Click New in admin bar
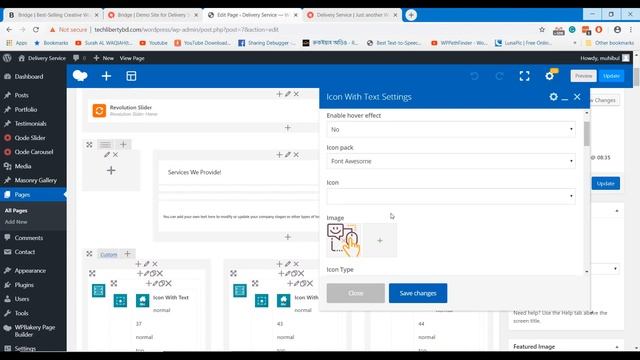 [x=104, y=58]
